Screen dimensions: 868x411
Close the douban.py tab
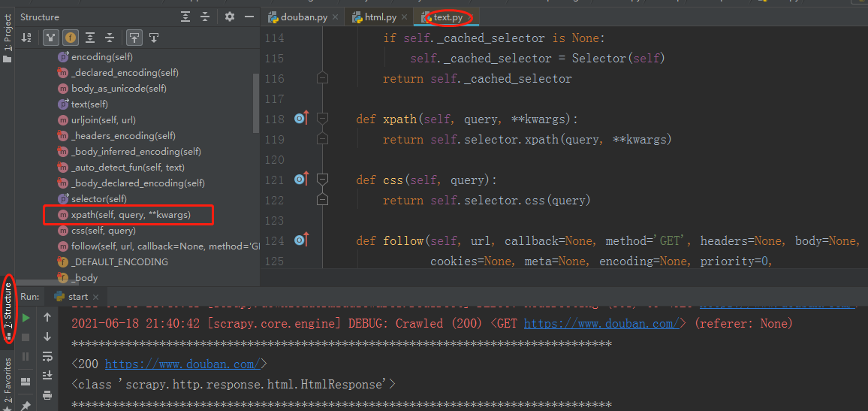(336, 18)
